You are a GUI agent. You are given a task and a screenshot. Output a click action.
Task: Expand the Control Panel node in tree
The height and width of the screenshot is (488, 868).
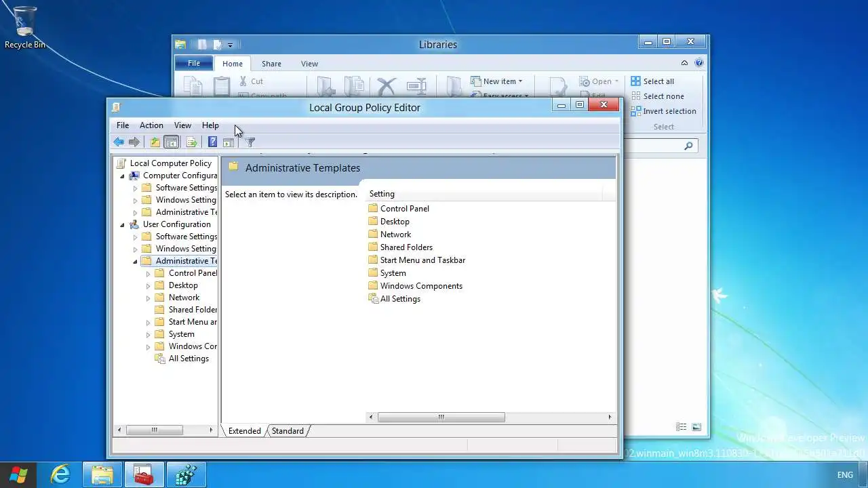click(x=148, y=273)
